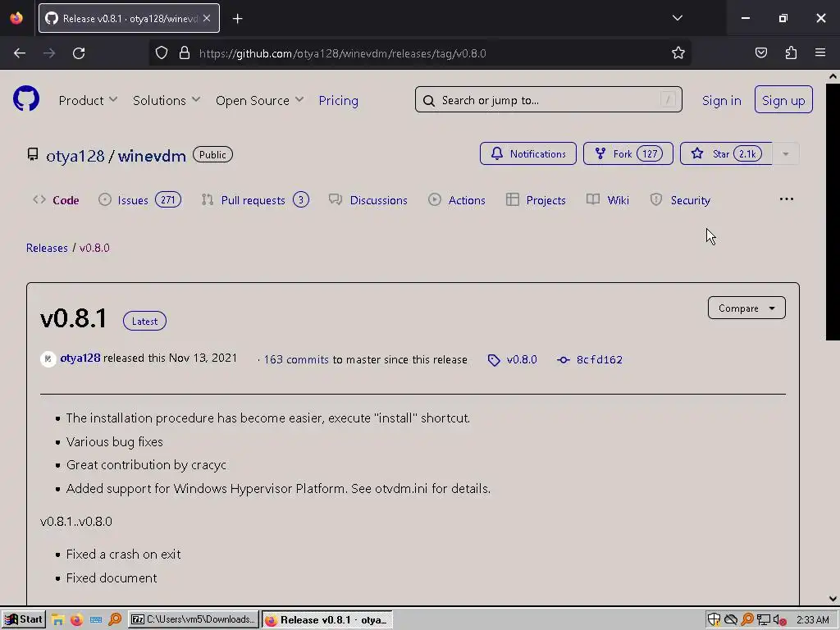Expand the Product menu
This screenshot has height=630, width=840.
(88, 100)
